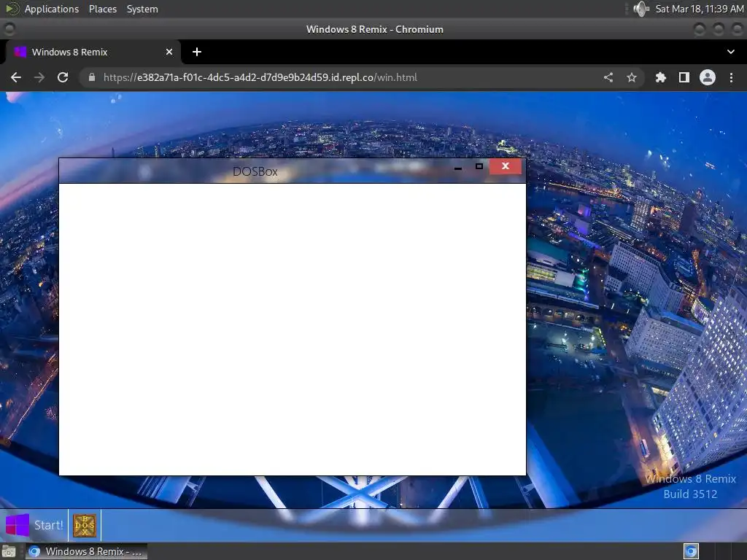747x560 pixels.
Task: Click the date and time clock
Action: pyautogui.click(x=700, y=9)
